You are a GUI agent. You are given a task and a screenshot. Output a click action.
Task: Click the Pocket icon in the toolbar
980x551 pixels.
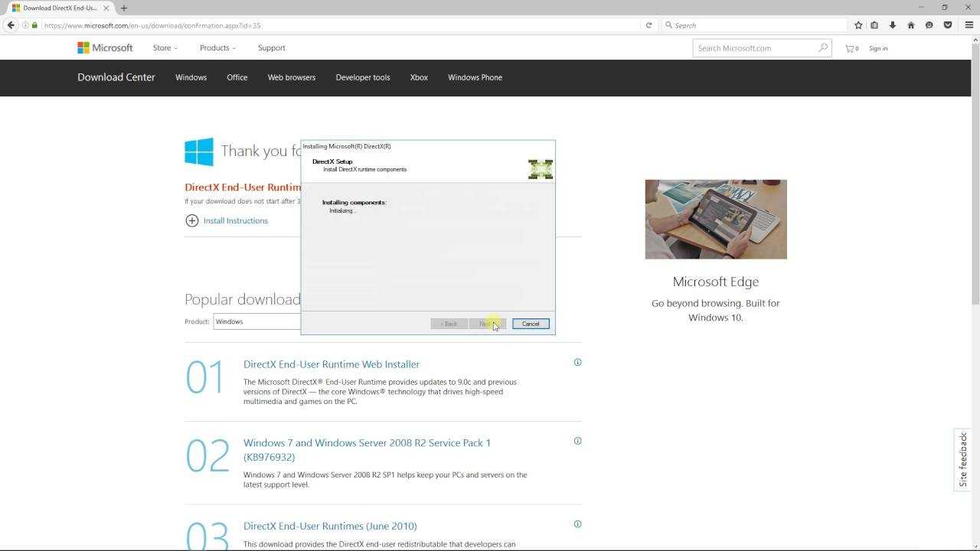click(x=947, y=25)
